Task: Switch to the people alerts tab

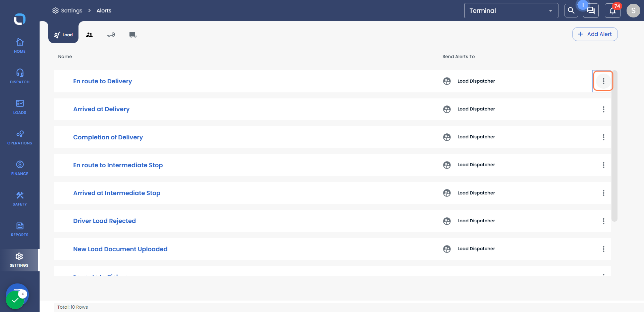Action: (89, 35)
